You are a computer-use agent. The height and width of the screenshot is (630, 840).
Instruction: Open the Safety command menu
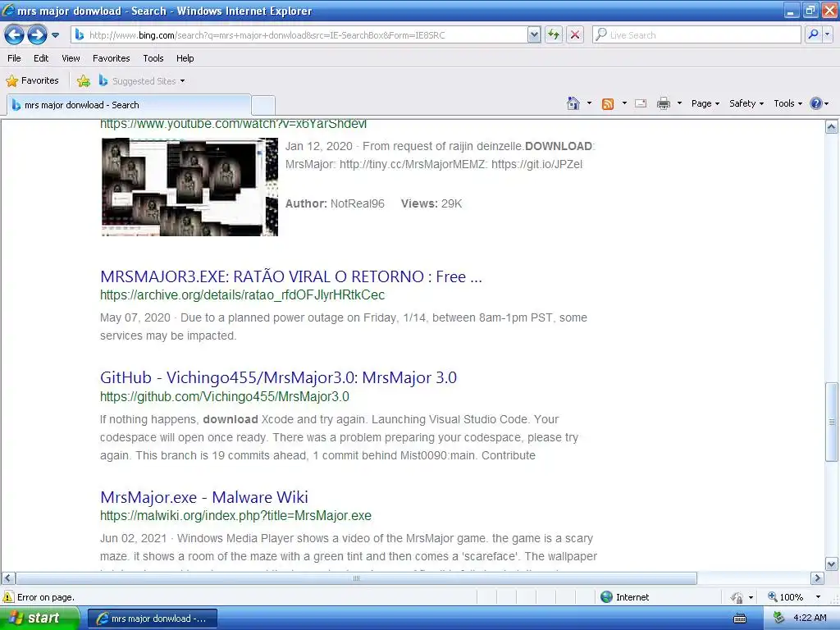click(746, 103)
